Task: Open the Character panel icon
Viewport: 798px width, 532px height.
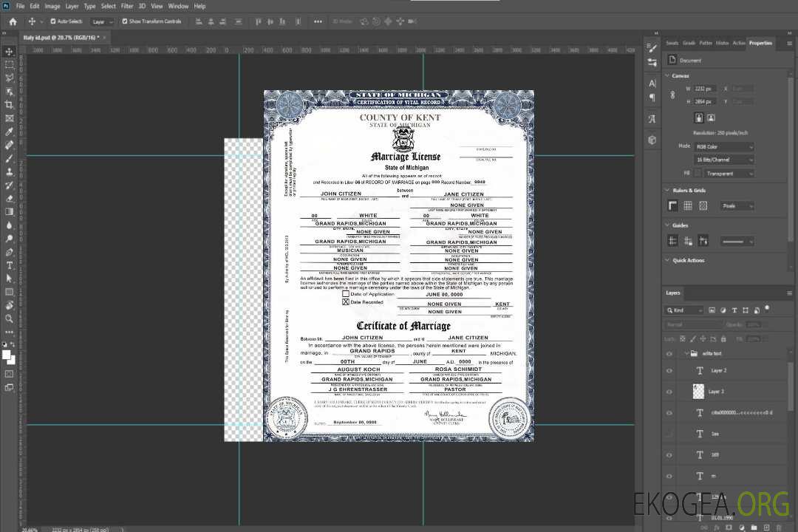Action: coord(652,83)
